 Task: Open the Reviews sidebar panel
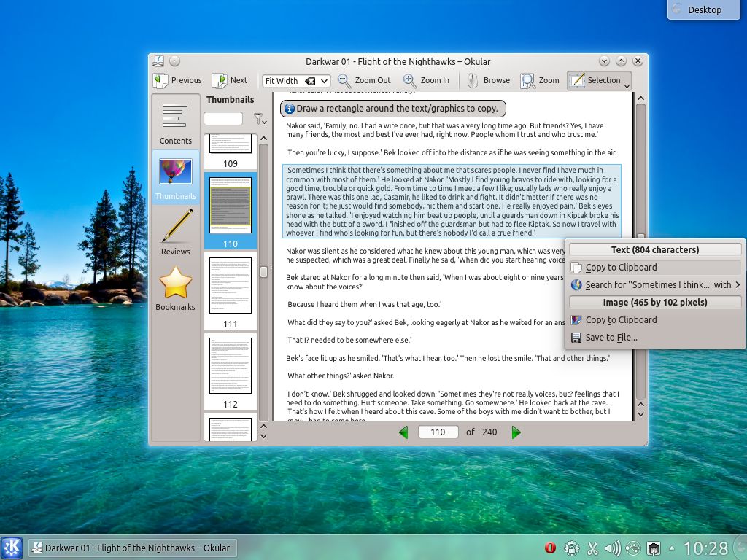click(x=175, y=233)
